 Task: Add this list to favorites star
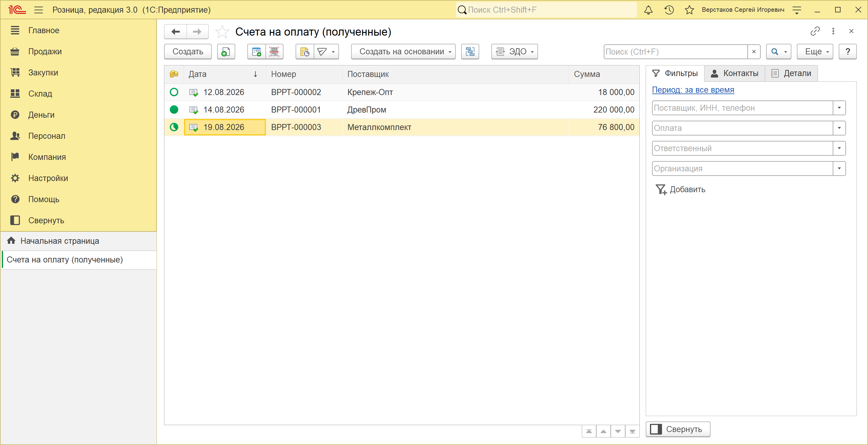click(x=222, y=32)
